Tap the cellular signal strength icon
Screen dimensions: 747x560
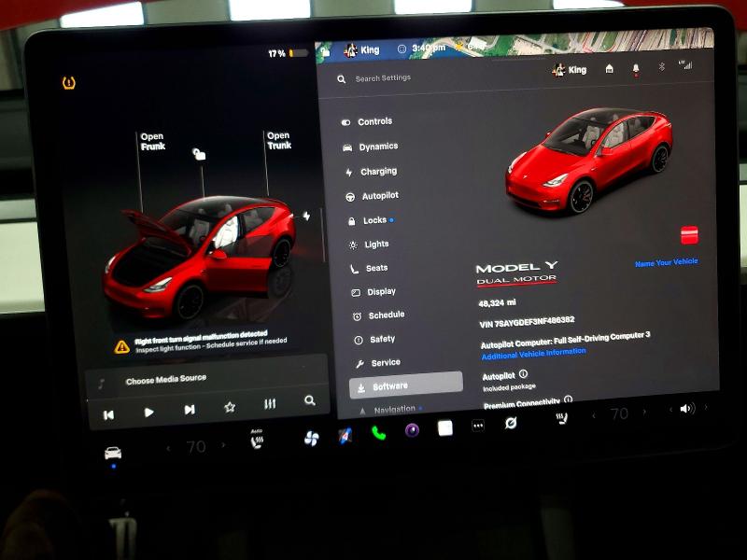(x=685, y=64)
